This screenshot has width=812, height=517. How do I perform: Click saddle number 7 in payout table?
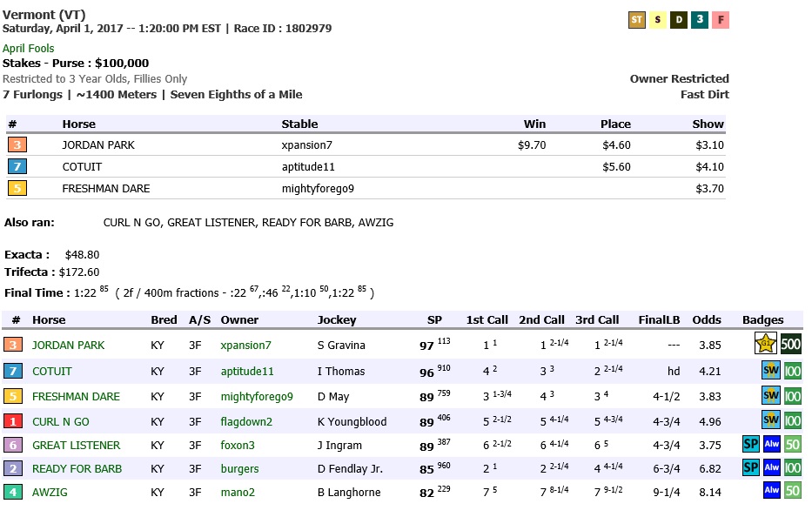(x=17, y=166)
